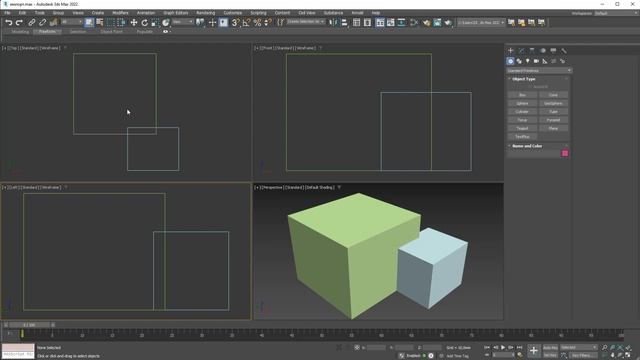Toggle the Ribbon display
The image size is (640, 360).
tap(380, 22)
